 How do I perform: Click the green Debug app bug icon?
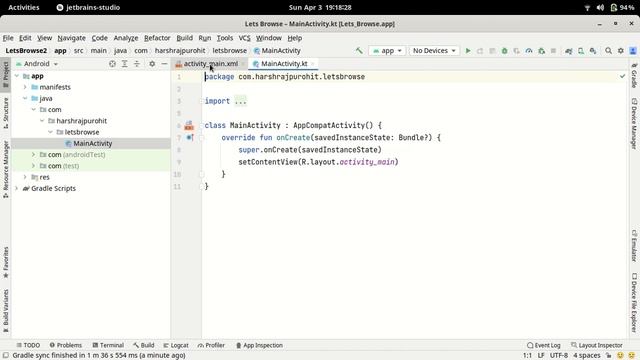click(504, 51)
